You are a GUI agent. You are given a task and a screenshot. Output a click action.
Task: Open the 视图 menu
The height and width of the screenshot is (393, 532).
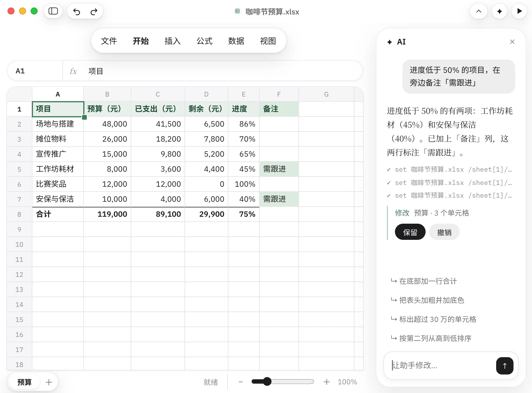point(268,41)
